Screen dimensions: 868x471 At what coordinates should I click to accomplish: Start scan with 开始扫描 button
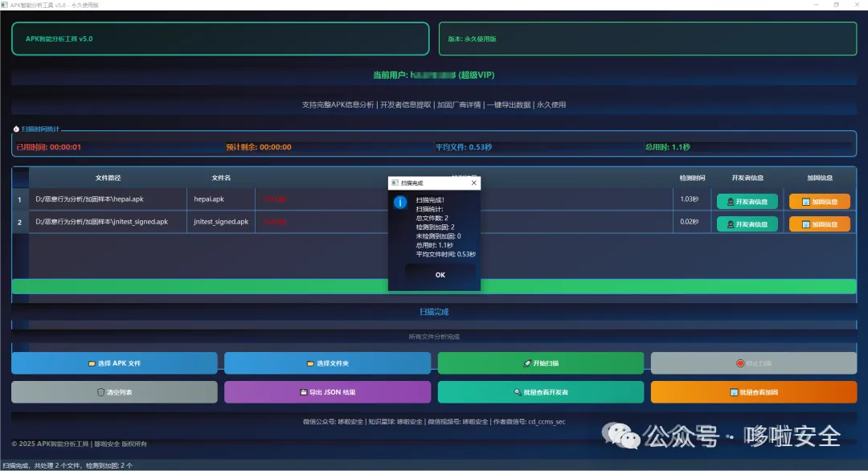coord(541,363)
